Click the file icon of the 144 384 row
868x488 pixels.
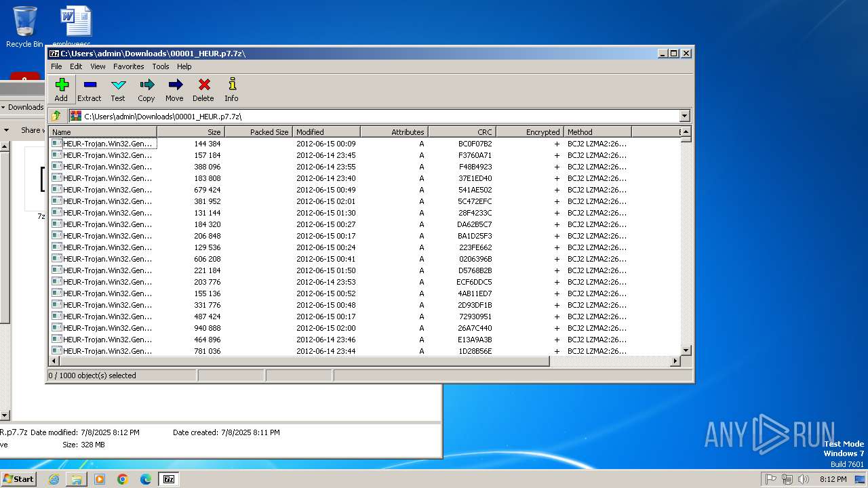click(x=57, y=143)
